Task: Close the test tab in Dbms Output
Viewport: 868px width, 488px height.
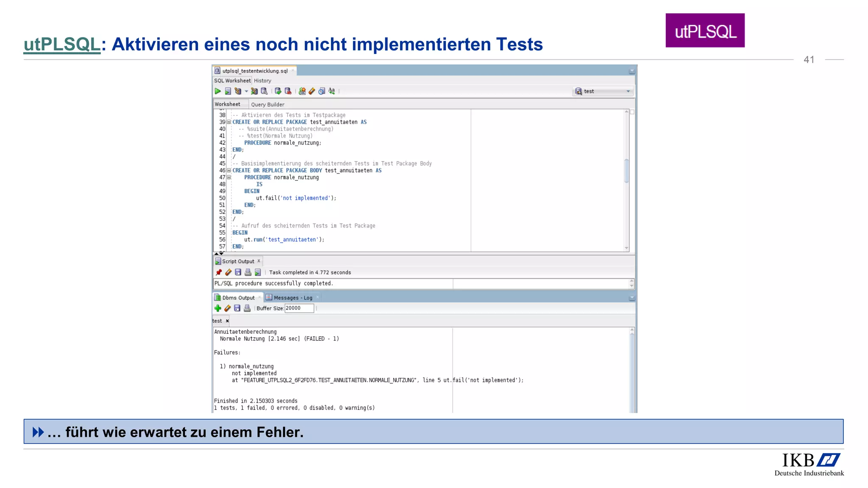Action: (227, 321)
